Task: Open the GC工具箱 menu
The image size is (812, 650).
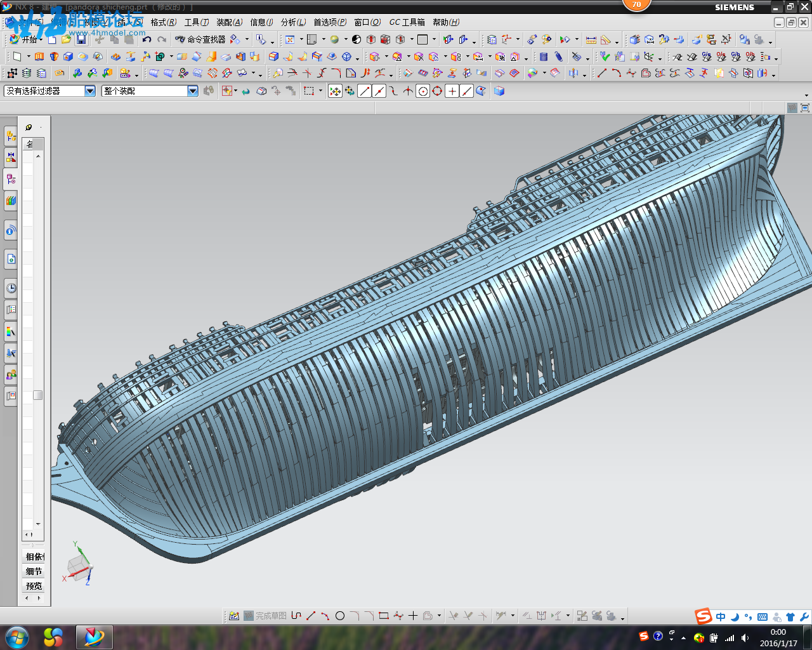Action: (x=407, y=22)
